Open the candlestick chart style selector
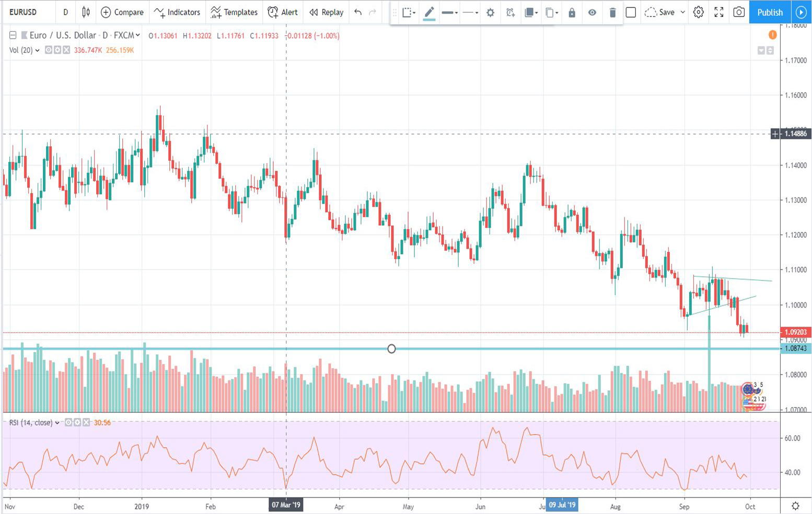This screenshot has height=514, width=812. pyautogui.click(x=86, y=12)
